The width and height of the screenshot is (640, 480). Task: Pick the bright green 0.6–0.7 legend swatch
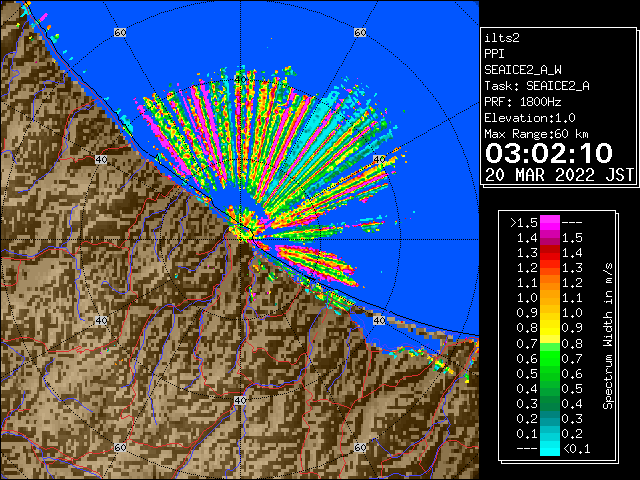tap(550, 358)
